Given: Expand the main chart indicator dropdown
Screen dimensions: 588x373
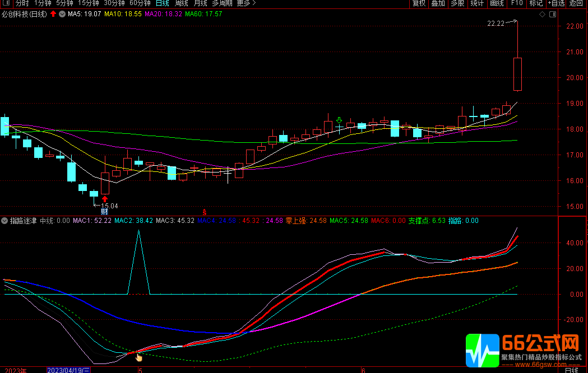Looking at the screenshot, I should click(x=62, y=14).
